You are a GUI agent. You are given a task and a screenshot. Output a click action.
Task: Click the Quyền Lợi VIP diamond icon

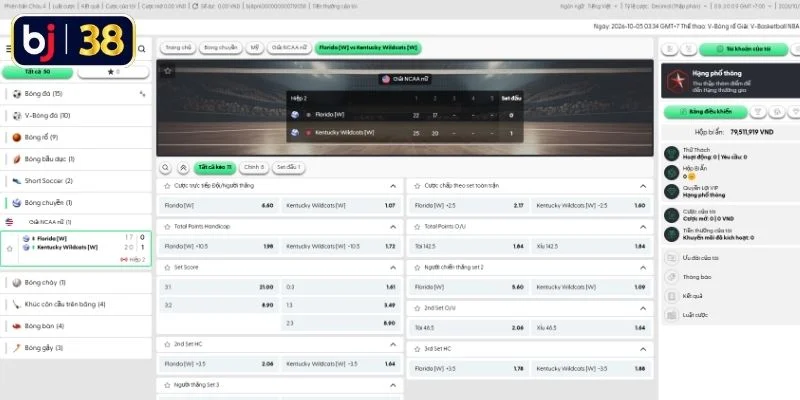click(671, 191)
